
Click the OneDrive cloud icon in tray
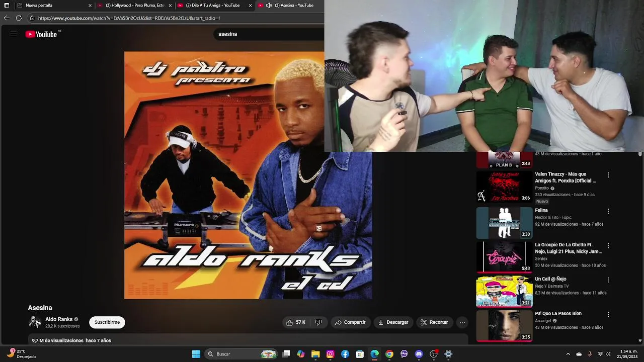click(579, 354)
